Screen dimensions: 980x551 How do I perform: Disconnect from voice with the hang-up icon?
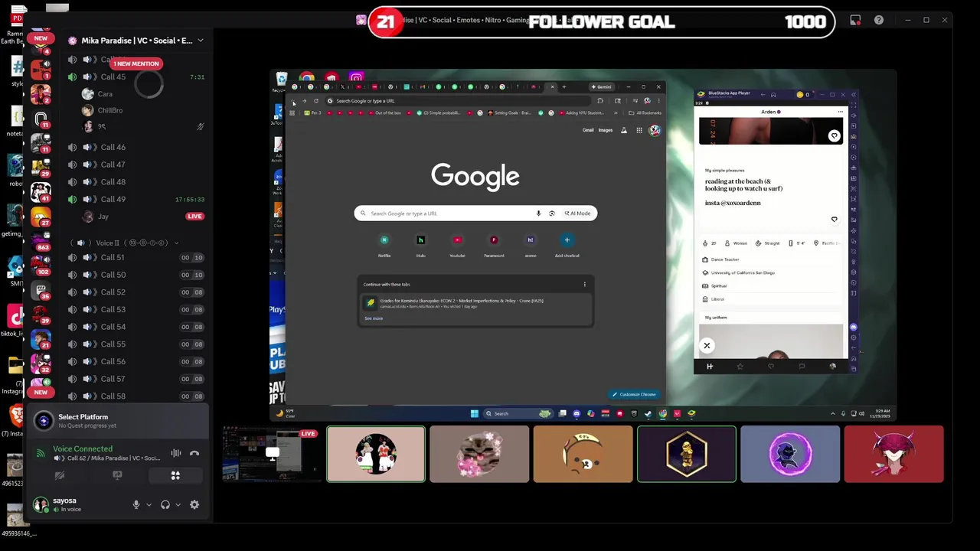pos(194,453)
